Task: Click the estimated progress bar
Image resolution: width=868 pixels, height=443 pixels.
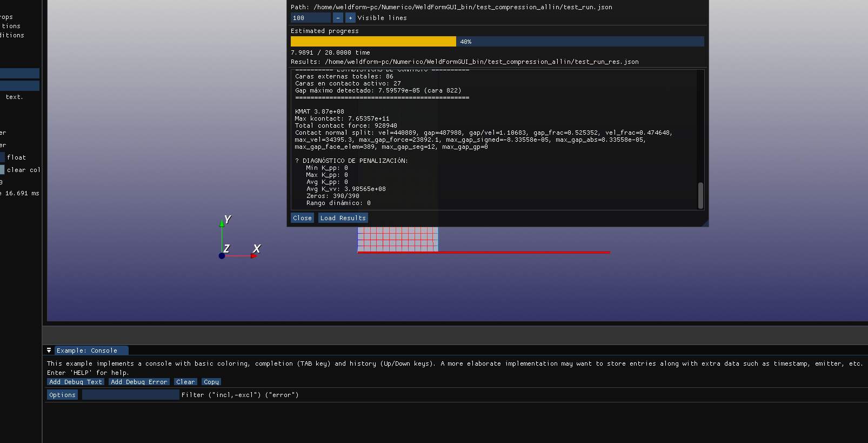Action: pos(497,42)
